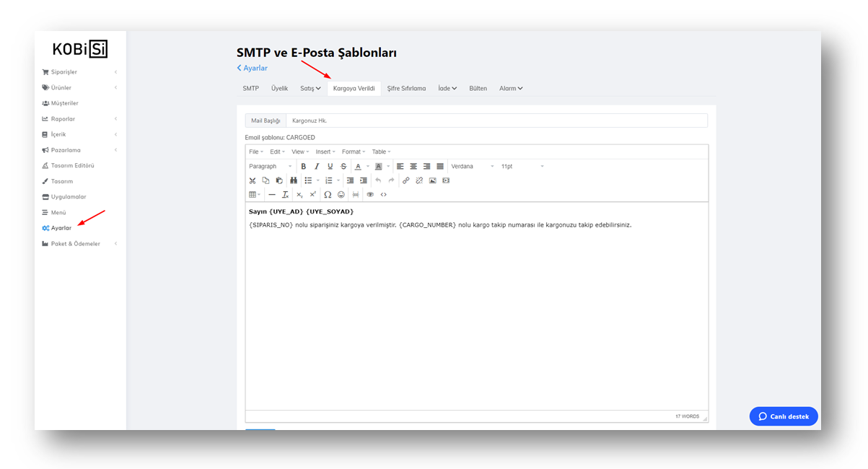Image resolution: width=868 pixels, height=469 pixels.
Task: Insert special character with Omega icon
Action: pyautogui.click(x=328, y=194)
